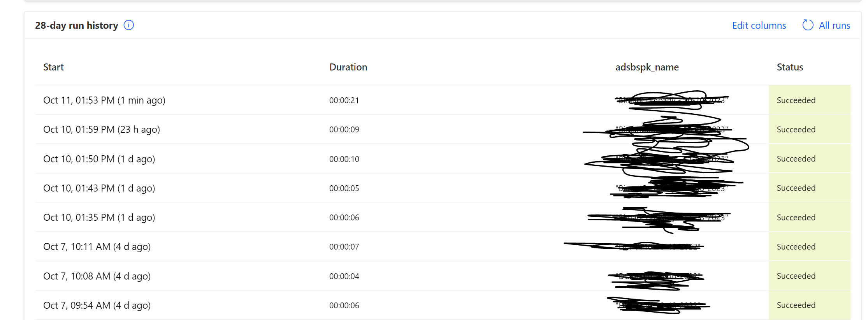868x320 pixels.
Task: Click the 28-day run history heading
Action: pos(76,26)
